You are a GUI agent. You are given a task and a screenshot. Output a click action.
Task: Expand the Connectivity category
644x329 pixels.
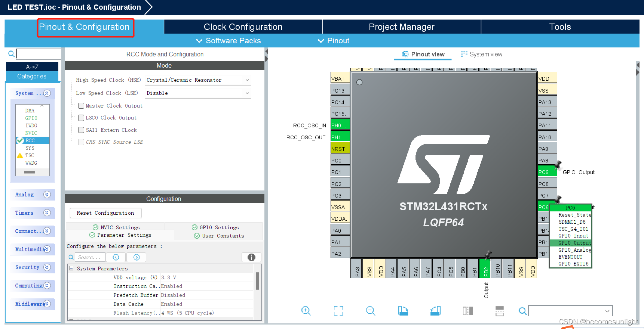coord(47,231)
